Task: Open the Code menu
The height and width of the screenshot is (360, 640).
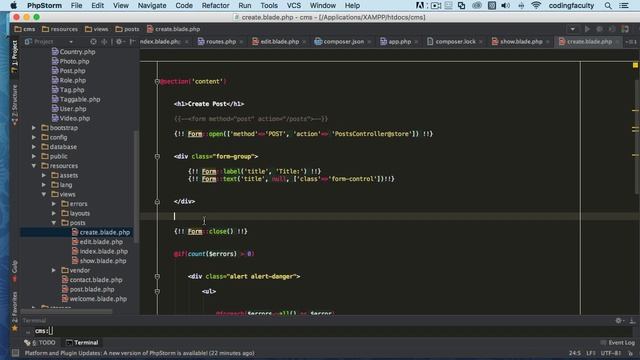Action: [x=184, y=5]
